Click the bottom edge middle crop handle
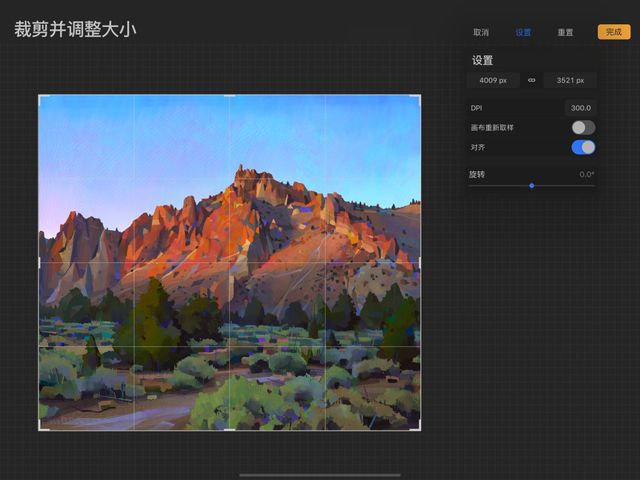The height and width of the screenshot is (480, 640). click(x=229, y=429)
